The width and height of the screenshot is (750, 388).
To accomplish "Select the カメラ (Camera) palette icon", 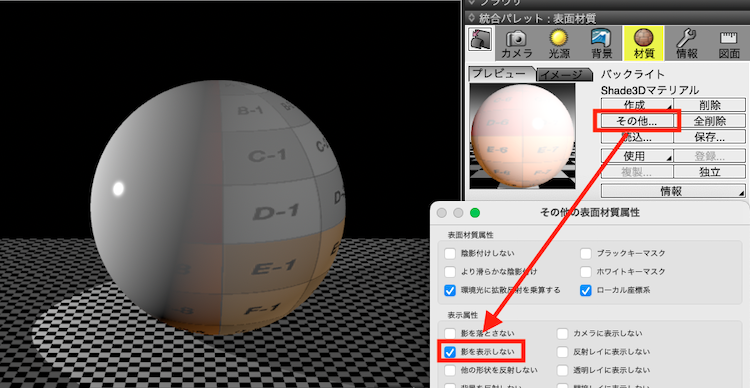I will point(517,44).
